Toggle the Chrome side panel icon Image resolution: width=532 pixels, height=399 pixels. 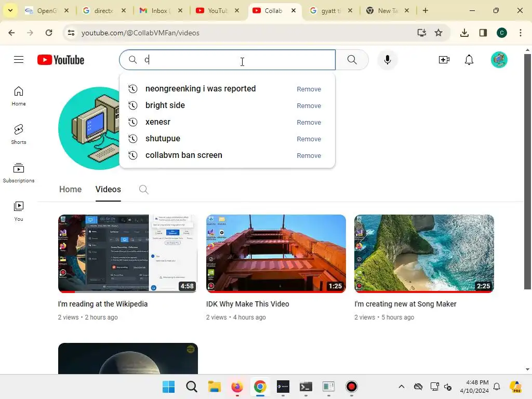pos(483,33)
